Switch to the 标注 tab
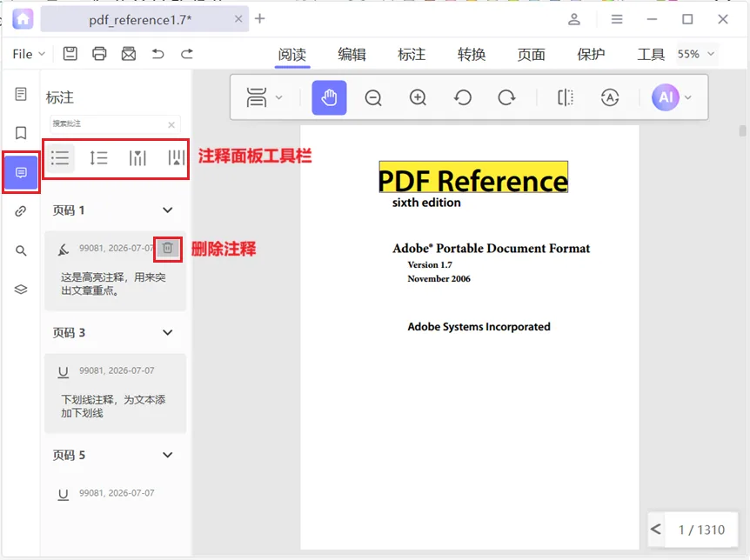This screenshot has height=560, width=750. coord(412,55)
